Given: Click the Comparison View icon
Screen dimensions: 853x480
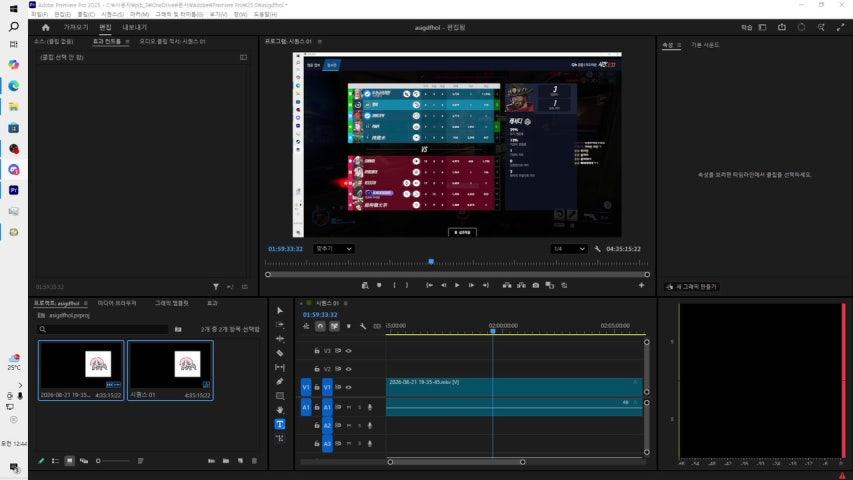Looking at the screenshot, I should pos(550,285).
